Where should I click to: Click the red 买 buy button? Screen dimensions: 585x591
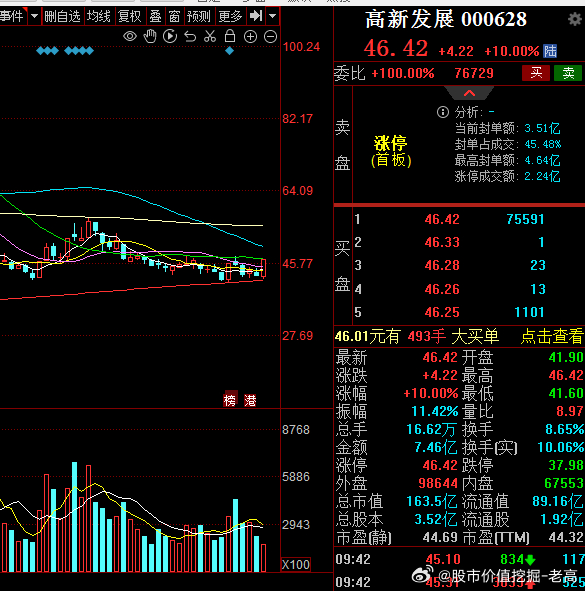coord(536,73)
